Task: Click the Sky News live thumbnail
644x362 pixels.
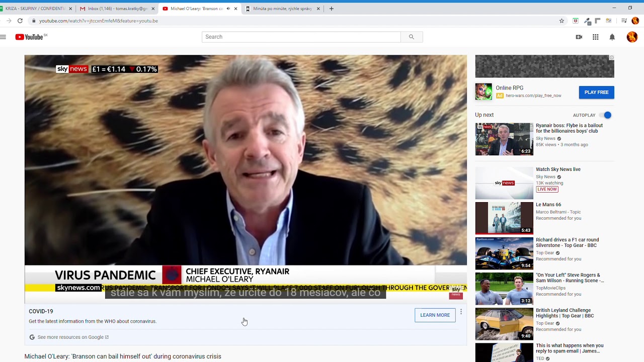Action: coord(504,183)
